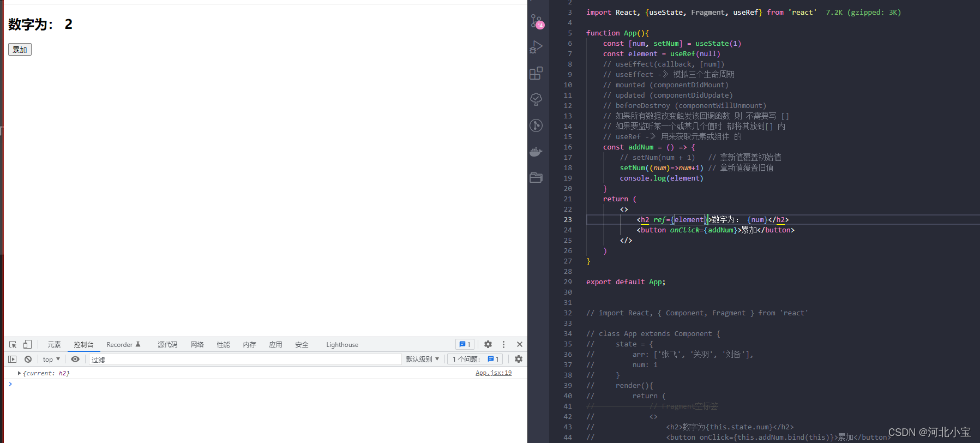Switch to the 源代码 tab
This screenshot has height=443, width=980.
(x=167, y=345)
